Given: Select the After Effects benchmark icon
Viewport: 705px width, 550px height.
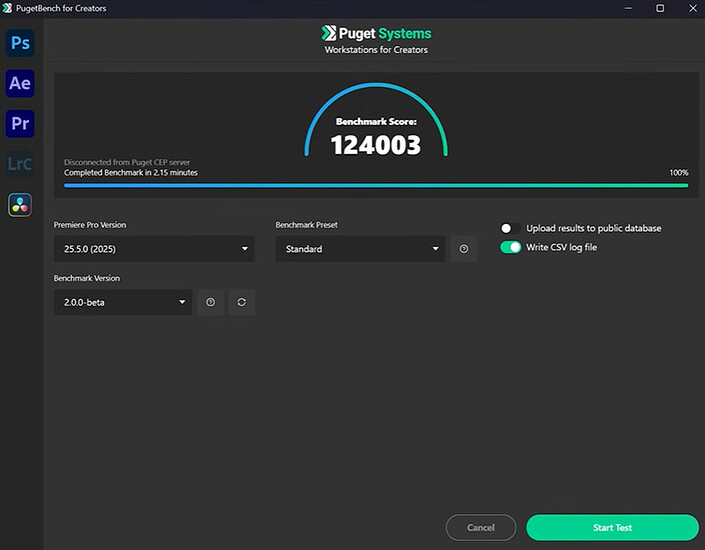Looking at the screenshot, I should 20,83.
